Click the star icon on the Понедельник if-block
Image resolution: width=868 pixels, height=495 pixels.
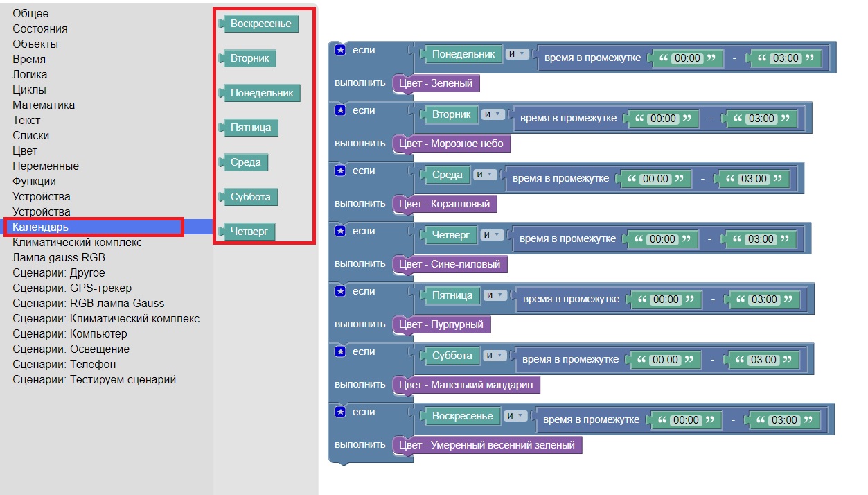coord(340,50)
